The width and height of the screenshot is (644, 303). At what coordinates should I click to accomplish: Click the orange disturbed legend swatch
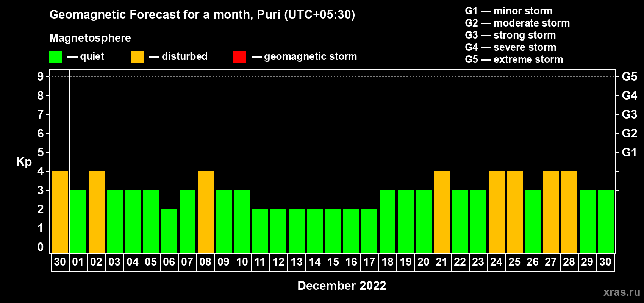point(137,57)
